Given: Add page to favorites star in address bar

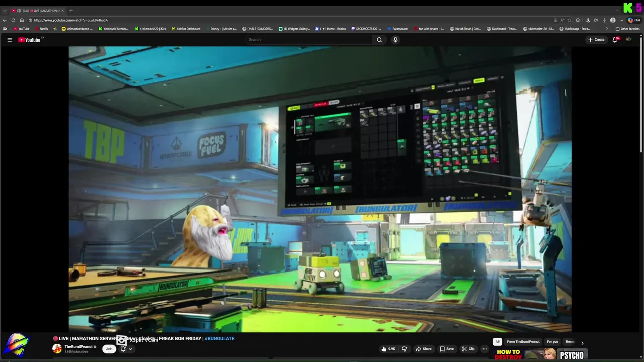Looking at the screenshot, I should (570, 20).
